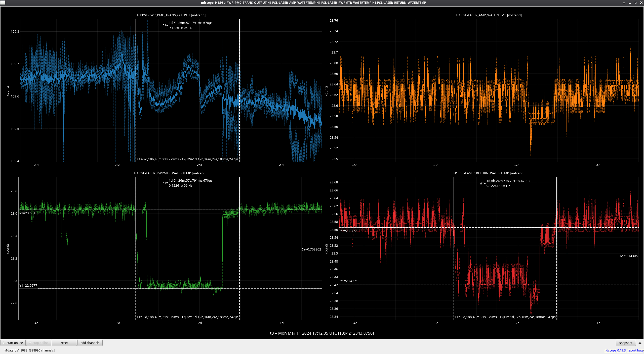Click the T2 cursor label in green plot
This screenshot has width=644, height=354.
(x=213, y=317)
